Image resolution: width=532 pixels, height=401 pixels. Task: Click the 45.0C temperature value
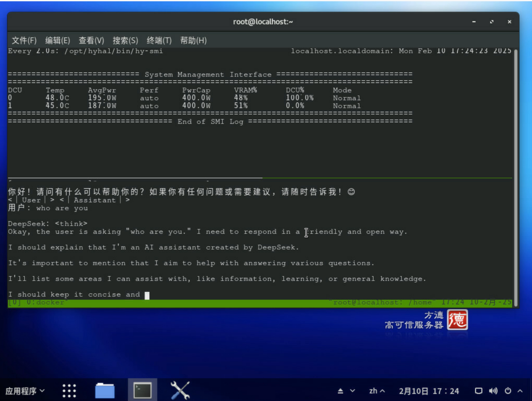58,106
